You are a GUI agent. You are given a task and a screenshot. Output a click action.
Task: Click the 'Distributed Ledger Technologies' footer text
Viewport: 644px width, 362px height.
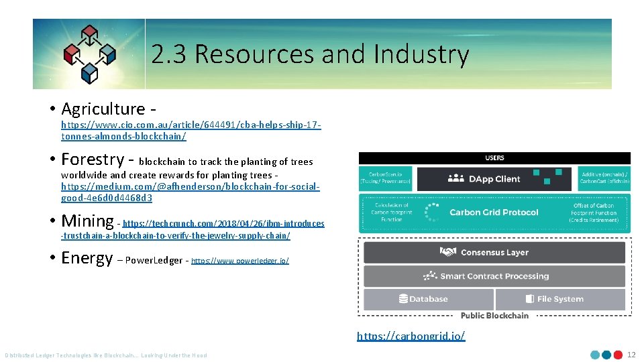(106, 355)
